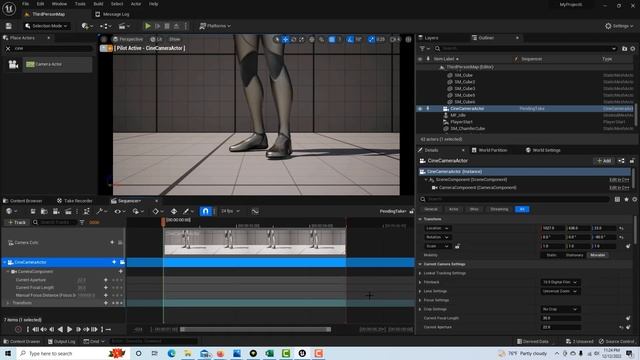Select the translate gizmo tool in viewport
The height and width of the screenshot is (360, 640).
285,39
